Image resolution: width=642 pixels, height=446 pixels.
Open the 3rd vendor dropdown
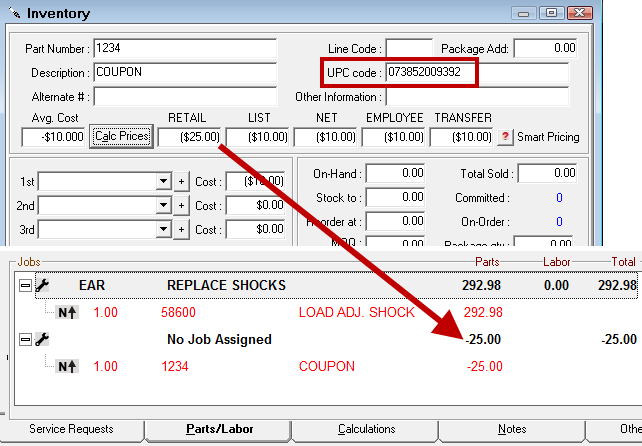tap(163, 229)
